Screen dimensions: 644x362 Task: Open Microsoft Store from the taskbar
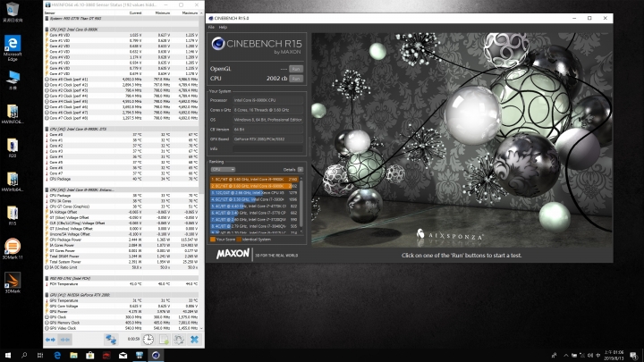click(90, 356)
